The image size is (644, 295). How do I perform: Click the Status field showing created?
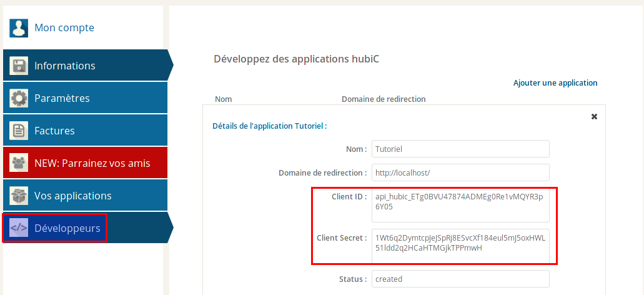click(x=460, y=279)
